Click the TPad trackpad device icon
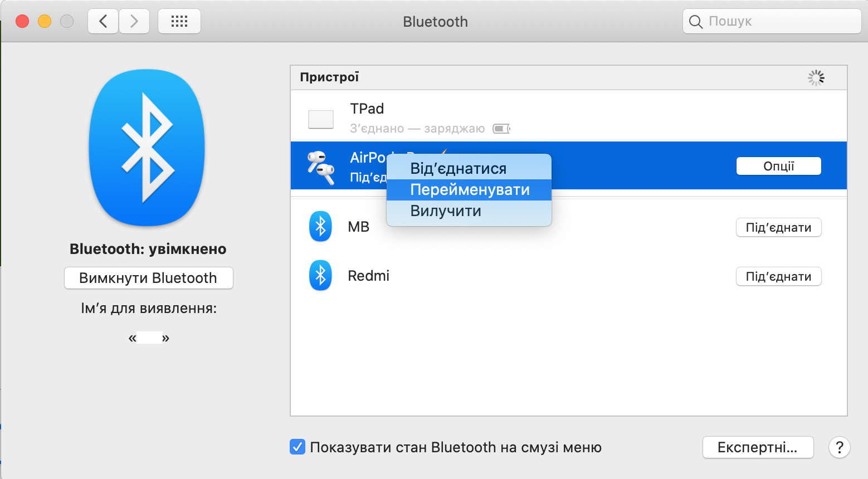Viewport: 868px width, 479px height. point(321,119)
